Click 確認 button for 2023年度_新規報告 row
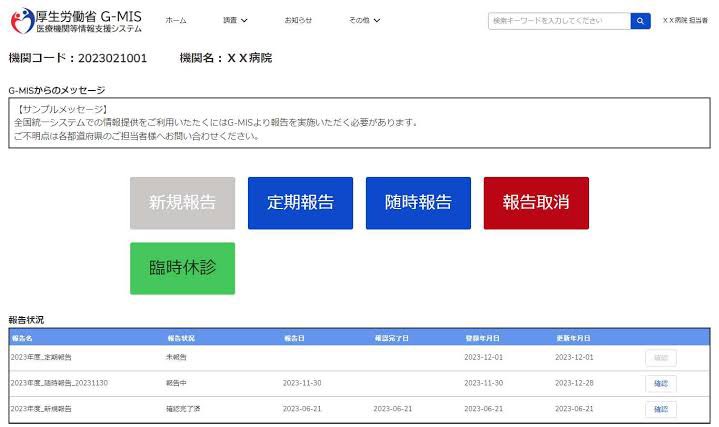Screen dimensions: 719x427 (661, 409)
